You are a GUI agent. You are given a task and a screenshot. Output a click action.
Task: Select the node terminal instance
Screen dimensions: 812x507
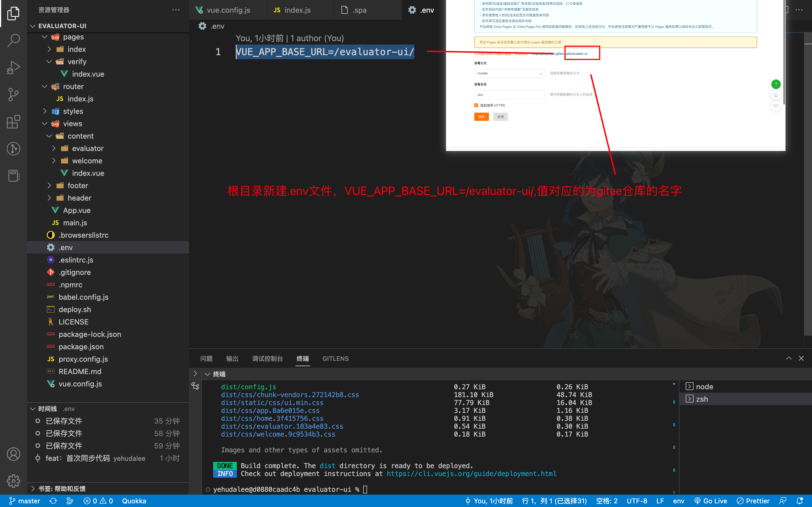pos(704,387)
